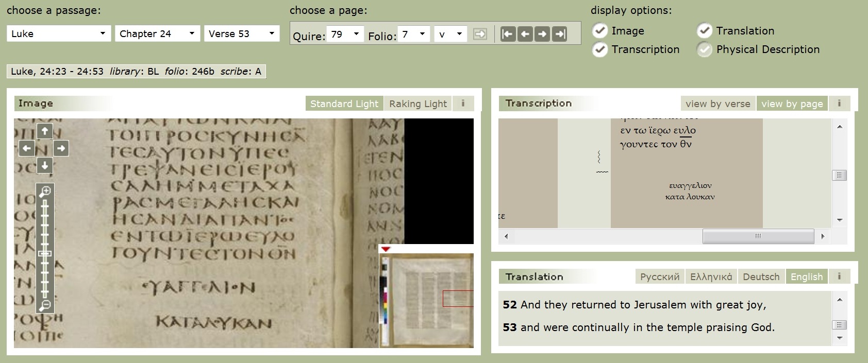Switch translation to English

click(x=807, y=276)
